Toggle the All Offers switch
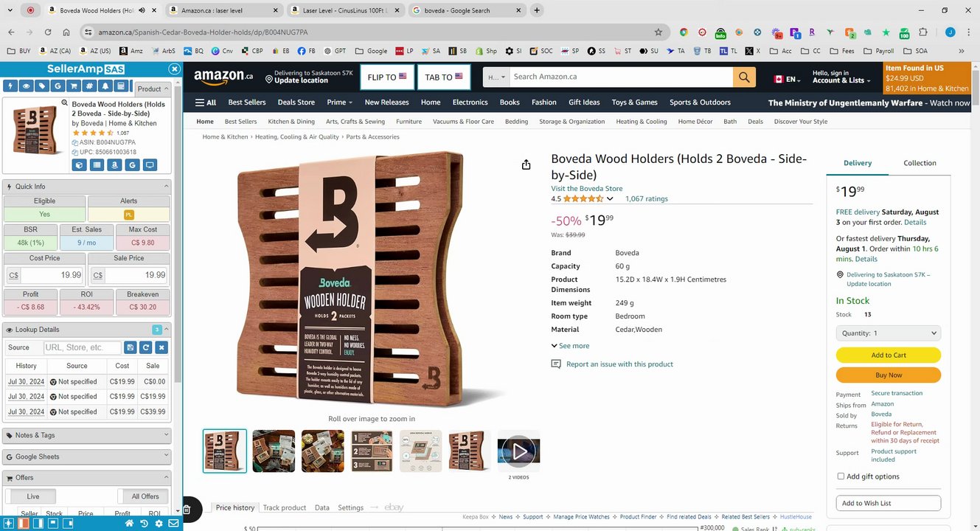Image resolution: width=980 pixels, height=531 pixels. [x=145, y=496]
